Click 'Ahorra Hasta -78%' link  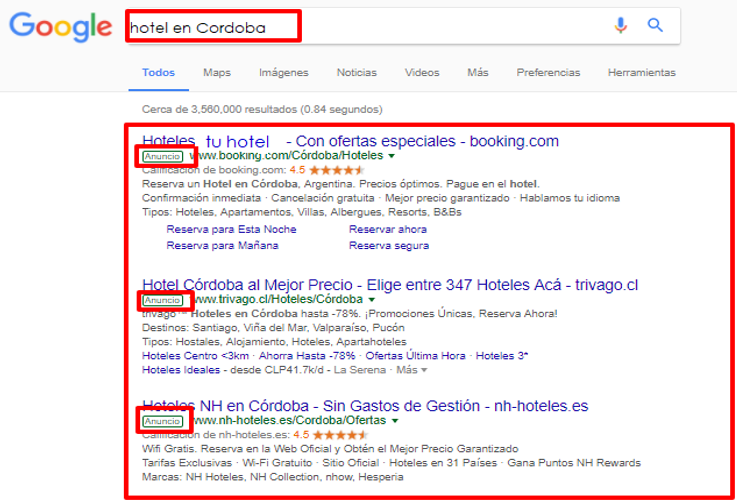(307, 356)
